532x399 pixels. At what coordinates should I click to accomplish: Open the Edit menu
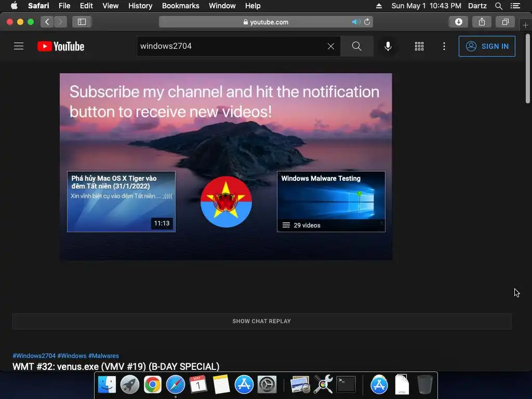(x=86, y=6)
